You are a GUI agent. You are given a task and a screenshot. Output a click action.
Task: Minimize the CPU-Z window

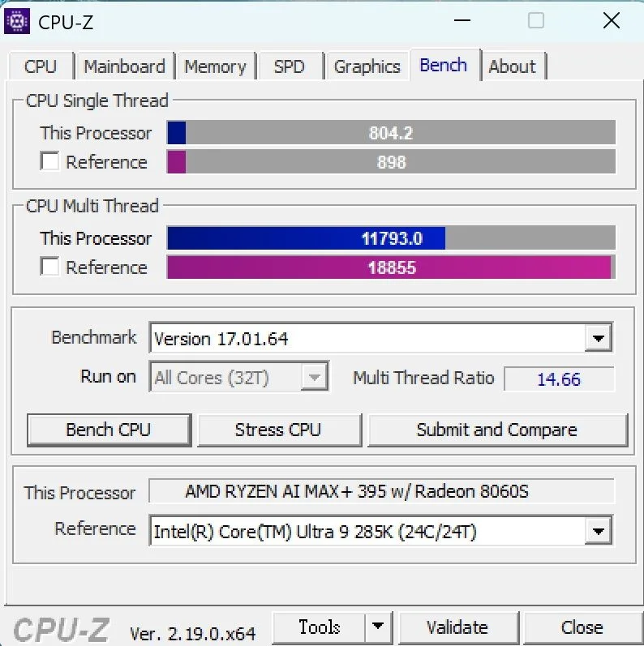[462, 20]
